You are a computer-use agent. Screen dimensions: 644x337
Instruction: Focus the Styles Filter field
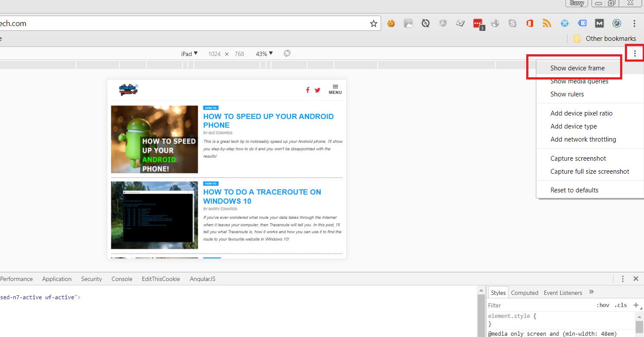point(539,305)
